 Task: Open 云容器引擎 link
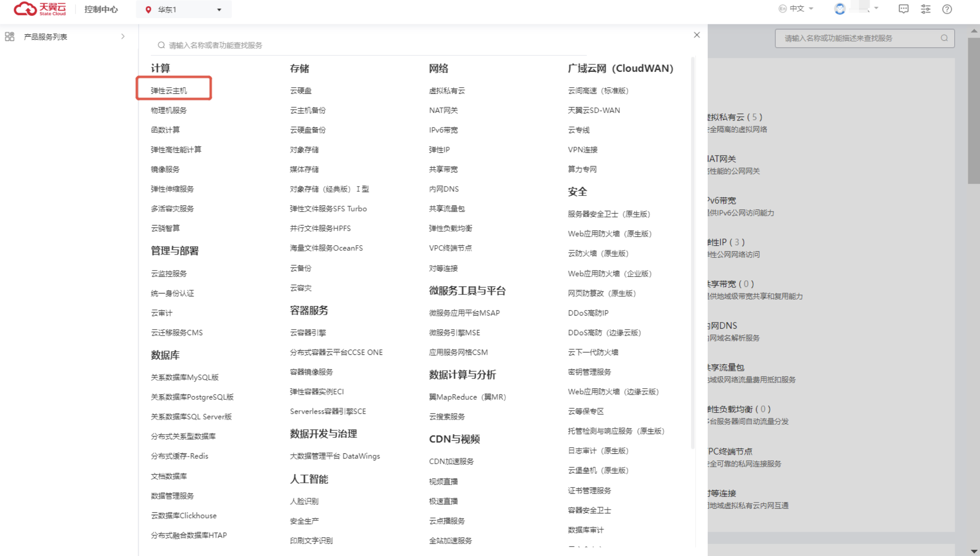(x=308, y=332)
